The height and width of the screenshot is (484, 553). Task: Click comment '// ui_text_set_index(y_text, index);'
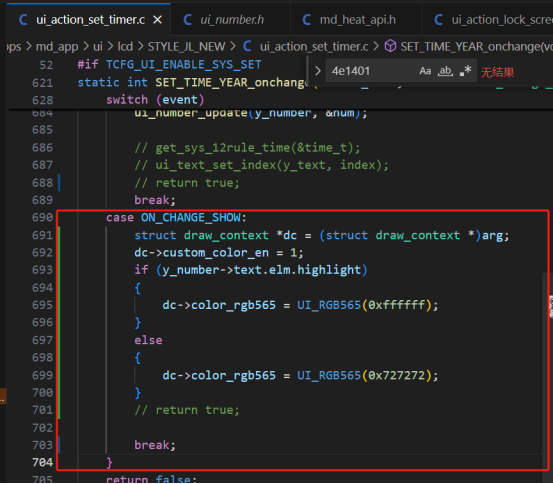[x=261, y=165]
